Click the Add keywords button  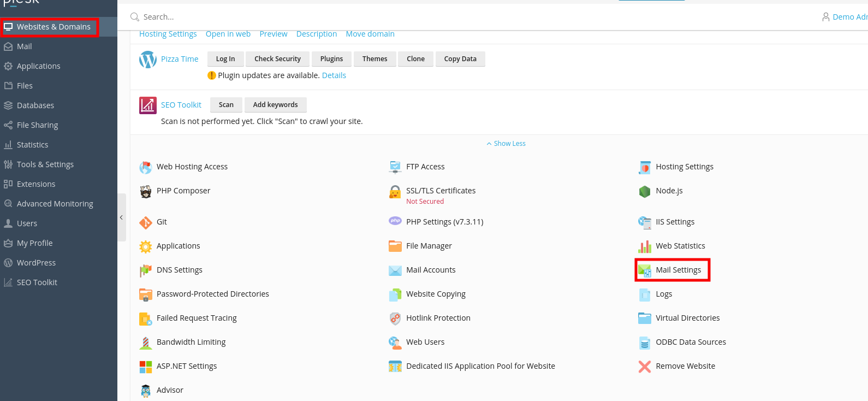[276, 105]
